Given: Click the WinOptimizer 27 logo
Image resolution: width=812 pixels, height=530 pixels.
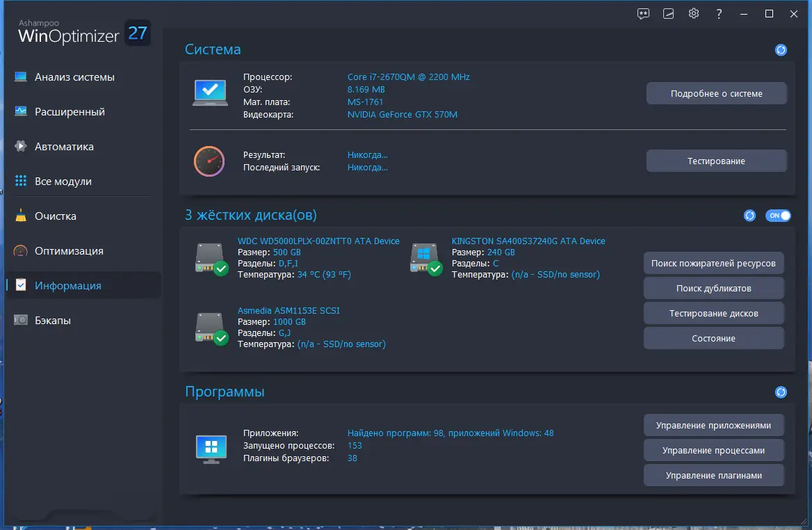Looking at the screenshot, I should (84, 33).
